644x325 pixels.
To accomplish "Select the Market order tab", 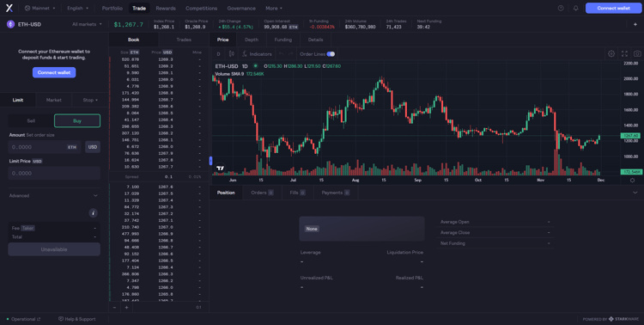I will pyautogui.click(x=54, y=100).
